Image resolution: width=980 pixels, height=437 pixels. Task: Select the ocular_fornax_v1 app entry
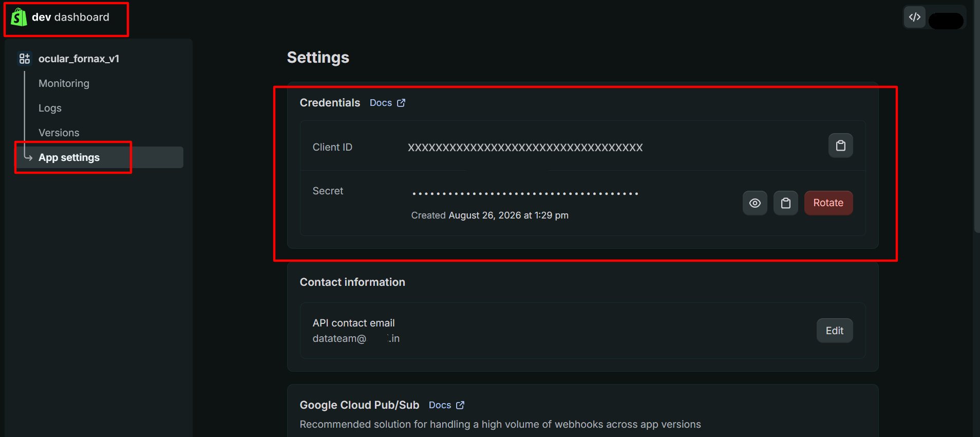pyautogui.click(x=79, y=59)
